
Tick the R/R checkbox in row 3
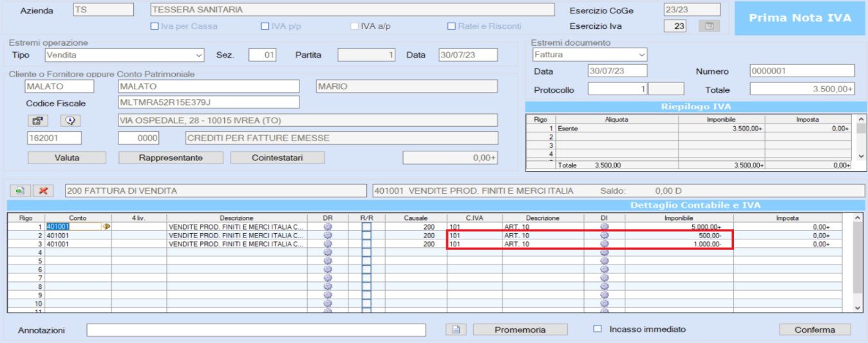click(x=366, y=244)
